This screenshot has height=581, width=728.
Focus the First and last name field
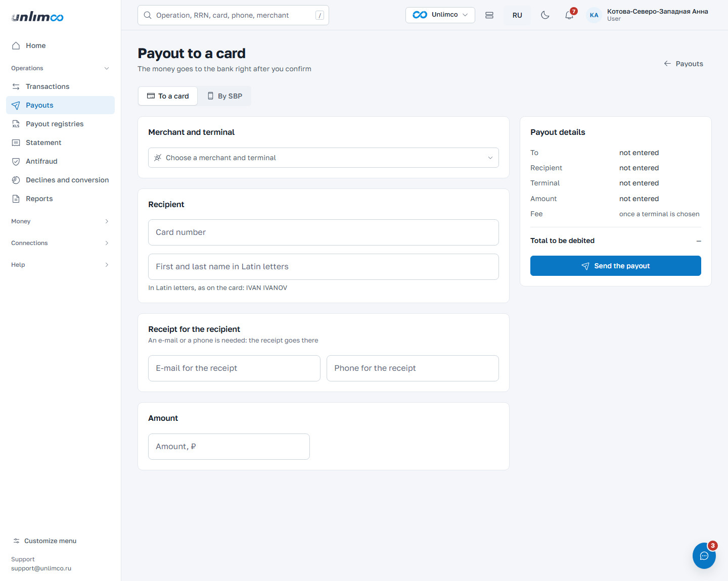click(324, 267)
